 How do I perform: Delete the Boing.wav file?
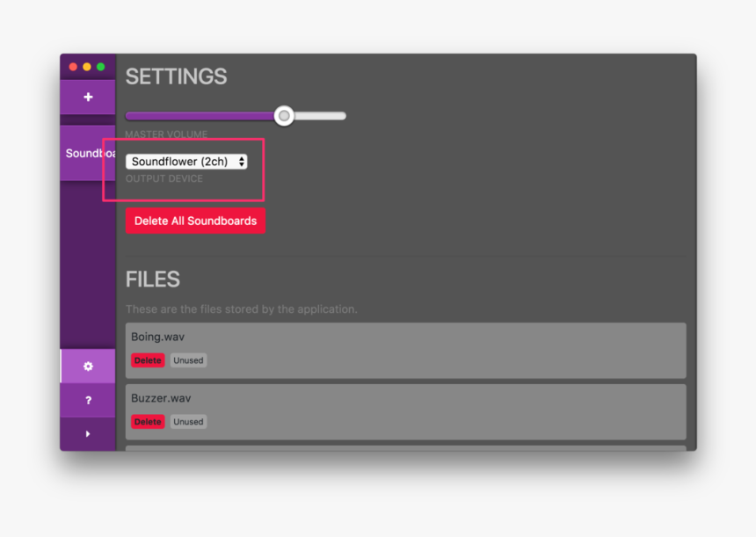(x=148, y=360)
